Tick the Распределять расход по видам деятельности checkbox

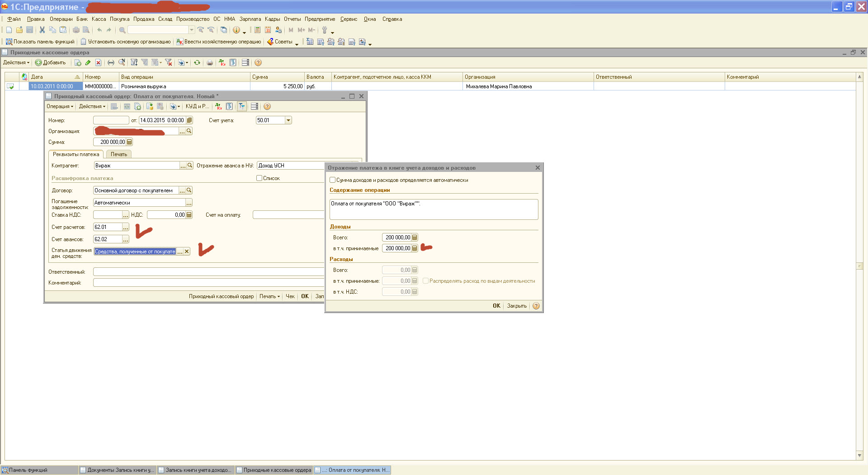coord(425,281)
